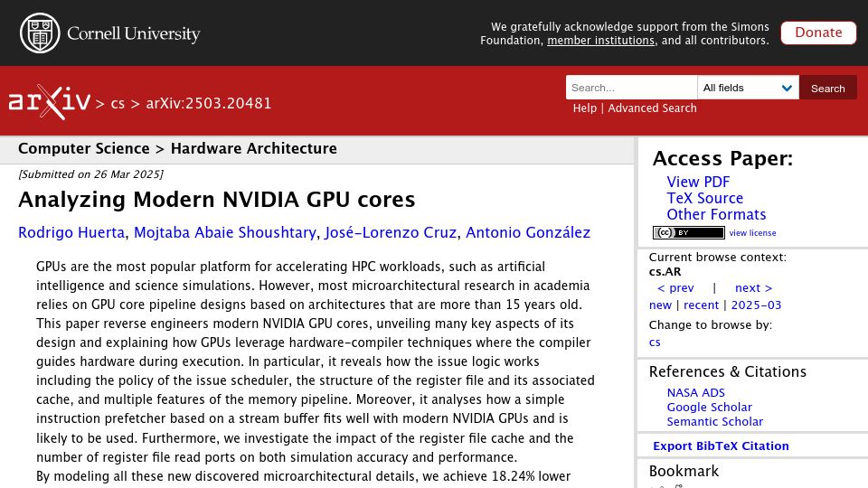The height and width of the screenshot is (488, 868).
Task: Click the Access Paper heading
Action: tap(722, 159)
